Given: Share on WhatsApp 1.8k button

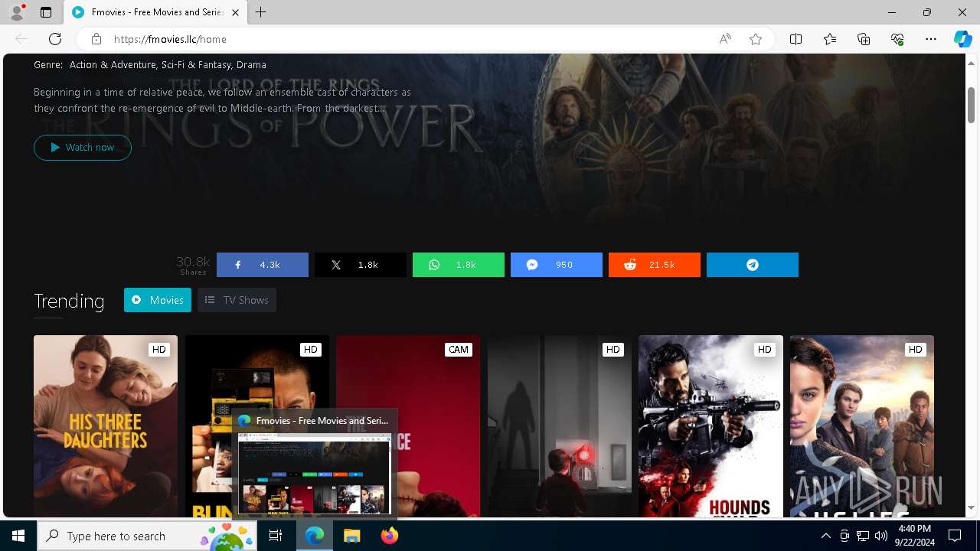Looking at the screenshot, I should click(459, 265).
